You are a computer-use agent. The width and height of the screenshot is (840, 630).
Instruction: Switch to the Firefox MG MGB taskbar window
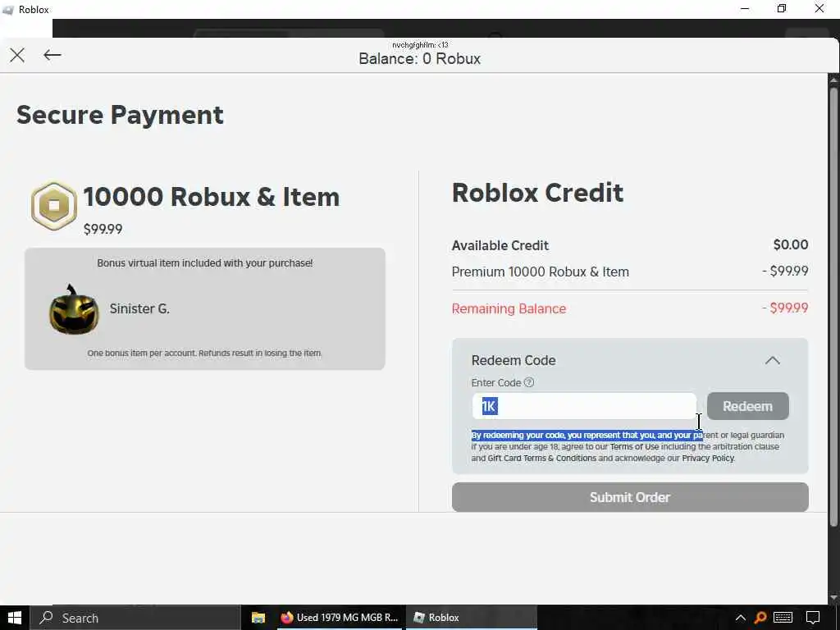click(x=340, y=618)
